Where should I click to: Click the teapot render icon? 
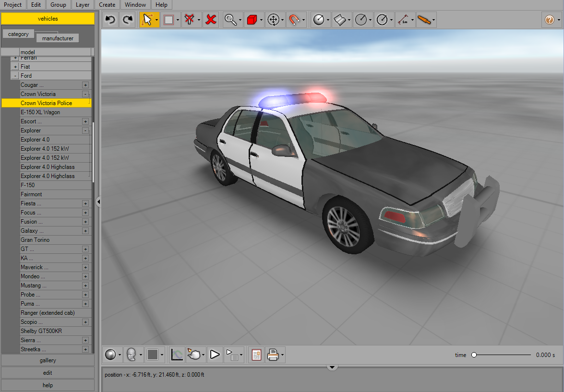click(194, 355)
